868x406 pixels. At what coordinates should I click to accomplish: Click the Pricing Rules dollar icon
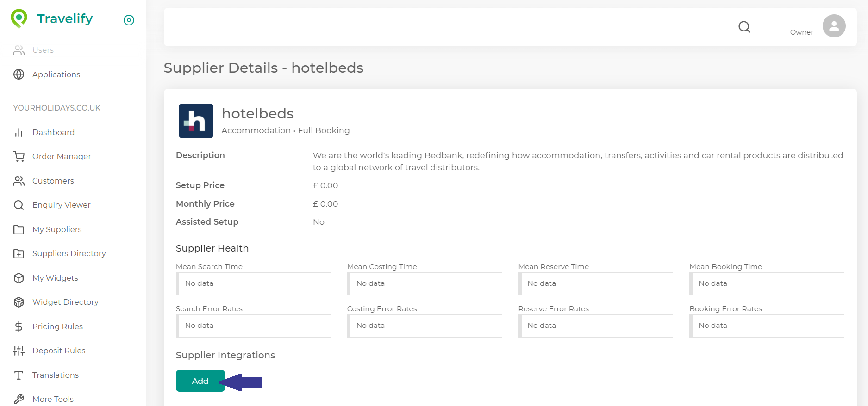(19, 326)
